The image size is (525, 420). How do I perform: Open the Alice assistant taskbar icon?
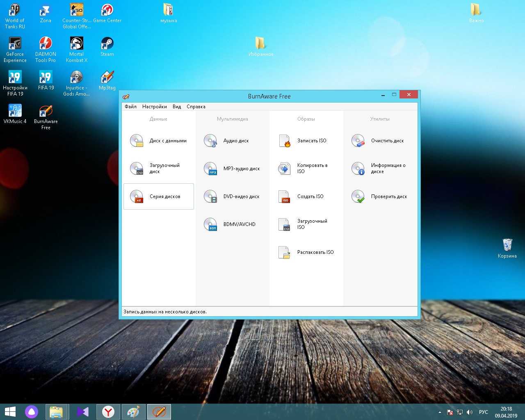[x=32, y=412]
